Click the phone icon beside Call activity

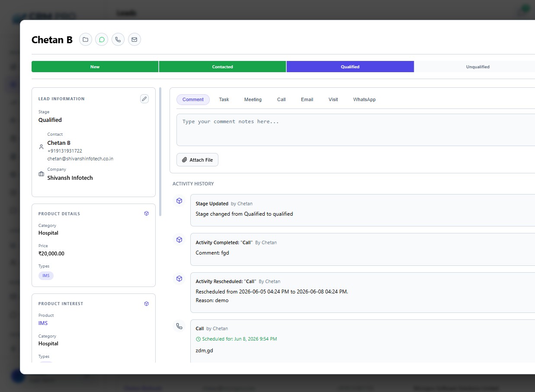coord(179,326)
